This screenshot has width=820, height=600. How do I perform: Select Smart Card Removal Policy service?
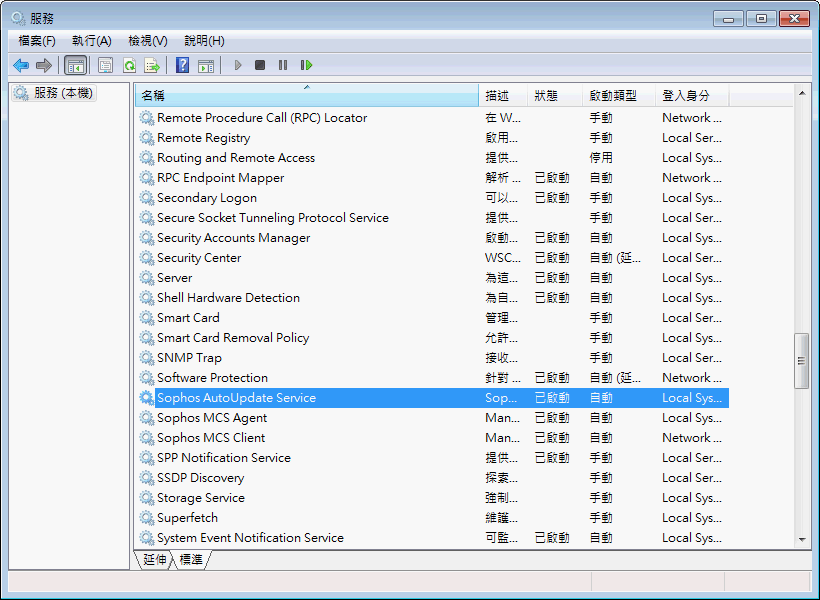pyautogui.click(x=432, y=338)
